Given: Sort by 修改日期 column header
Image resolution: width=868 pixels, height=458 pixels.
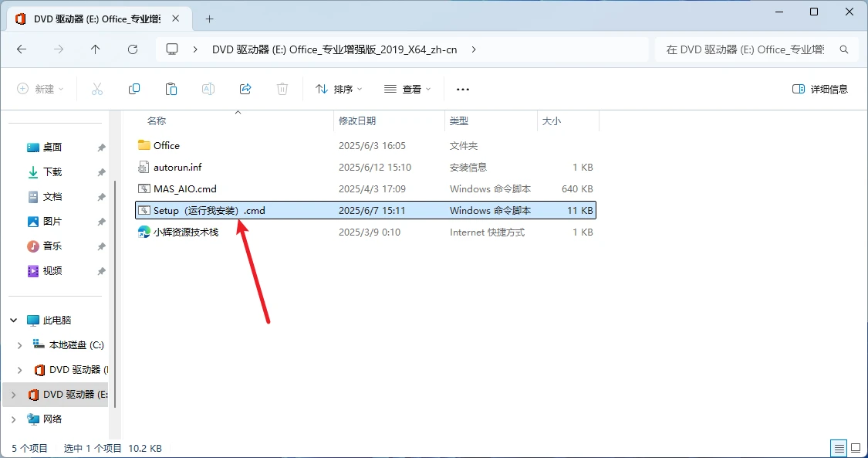Looking at the screenshot, I should [357, 120].
